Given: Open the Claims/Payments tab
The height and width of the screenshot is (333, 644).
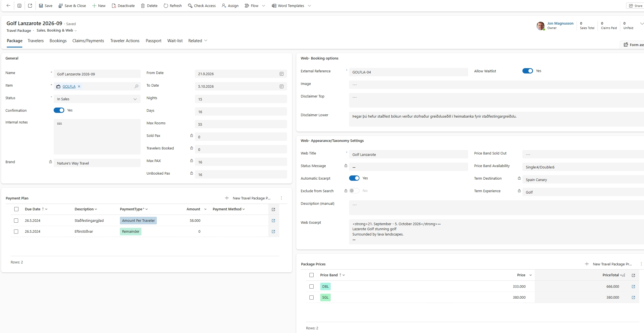Looking at the screenshot, I should (x=88, y=41).
